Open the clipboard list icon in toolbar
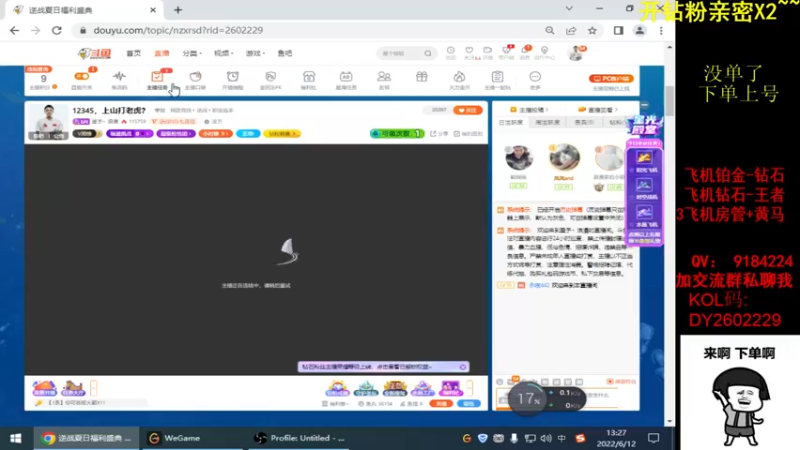This screenshot has width=800, height=450. [497, 77]
